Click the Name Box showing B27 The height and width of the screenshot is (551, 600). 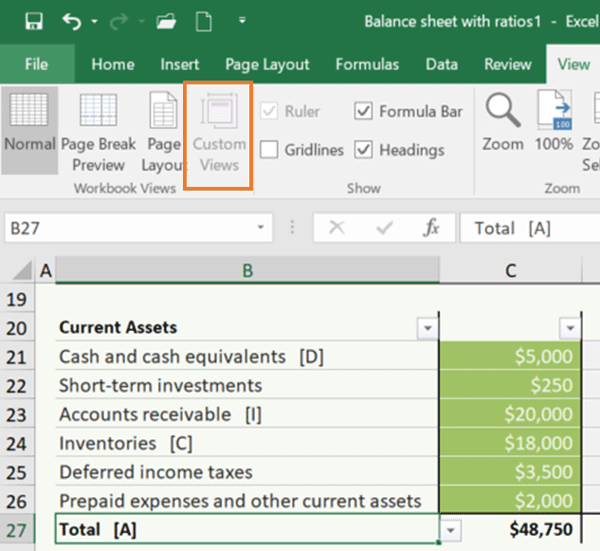click(x=130, y=228)
